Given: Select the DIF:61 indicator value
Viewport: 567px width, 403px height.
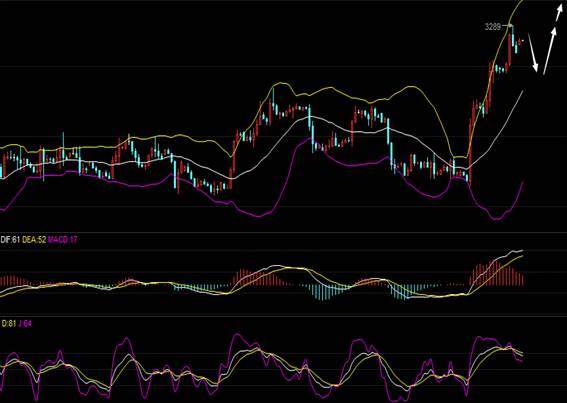Looking at the screenshot, I should pos(10,239).
